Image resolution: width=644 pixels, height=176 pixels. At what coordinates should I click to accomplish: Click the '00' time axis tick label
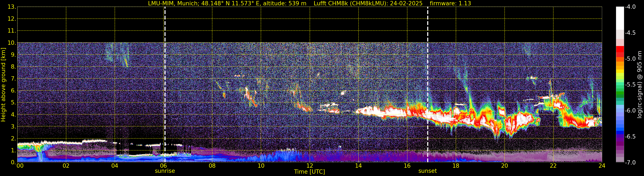click(20, 166)
